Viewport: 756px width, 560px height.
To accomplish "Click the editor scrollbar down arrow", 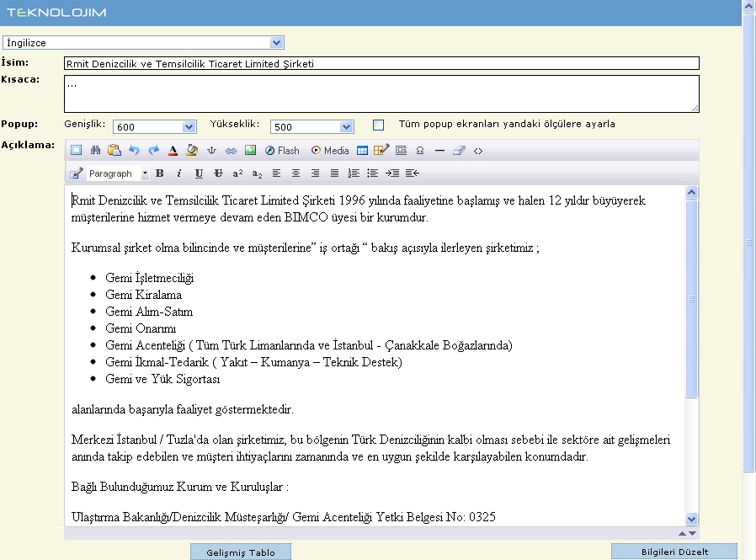I will (691, 519).
